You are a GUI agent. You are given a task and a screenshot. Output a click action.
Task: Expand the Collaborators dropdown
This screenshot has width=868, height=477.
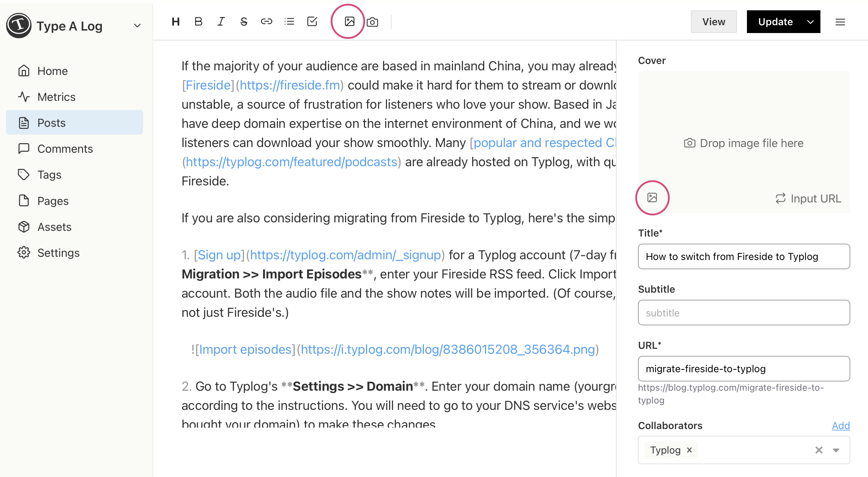(x=836, y=450)
